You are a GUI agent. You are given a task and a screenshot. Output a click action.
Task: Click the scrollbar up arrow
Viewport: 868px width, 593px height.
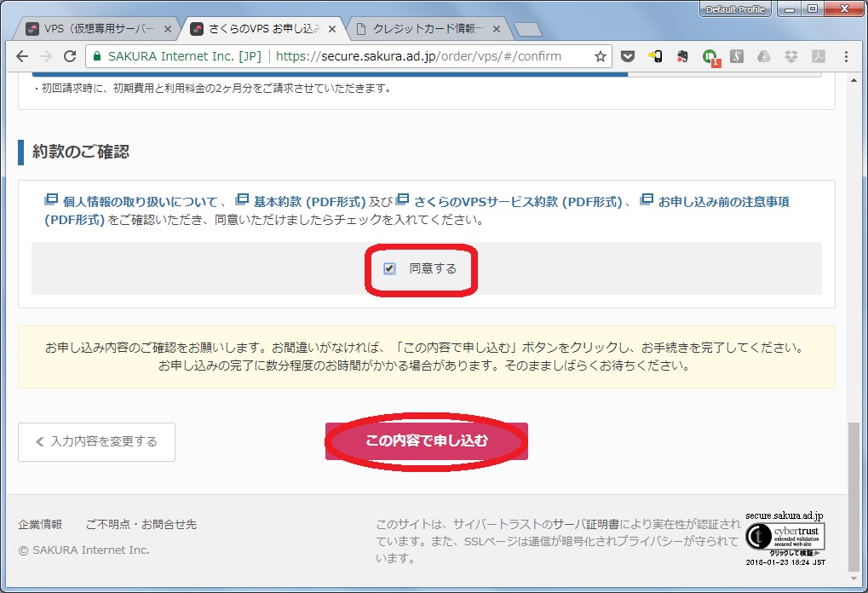[854, 80]
